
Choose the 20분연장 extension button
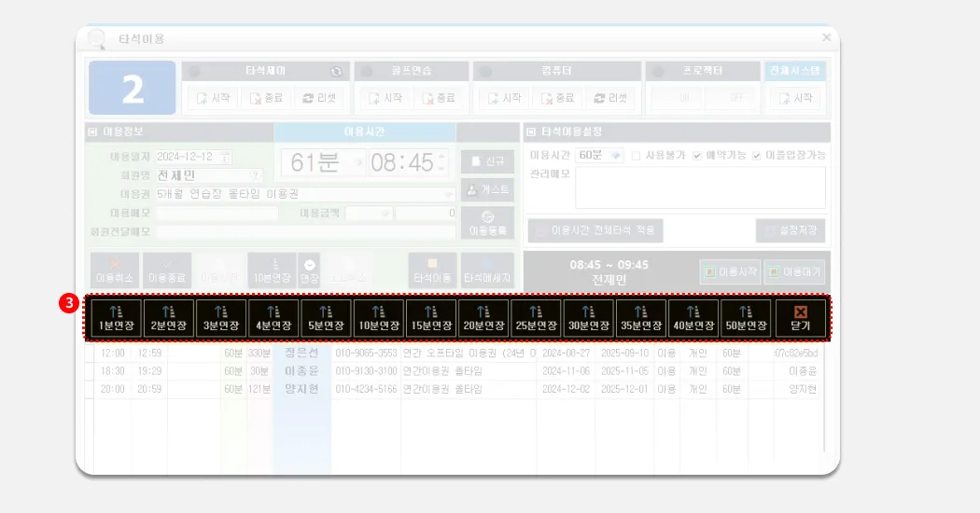point(483,318)
